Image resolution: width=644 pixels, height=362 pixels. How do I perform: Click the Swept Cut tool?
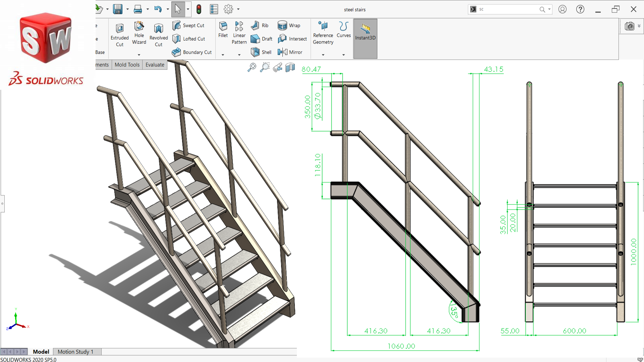pos(188,25)
